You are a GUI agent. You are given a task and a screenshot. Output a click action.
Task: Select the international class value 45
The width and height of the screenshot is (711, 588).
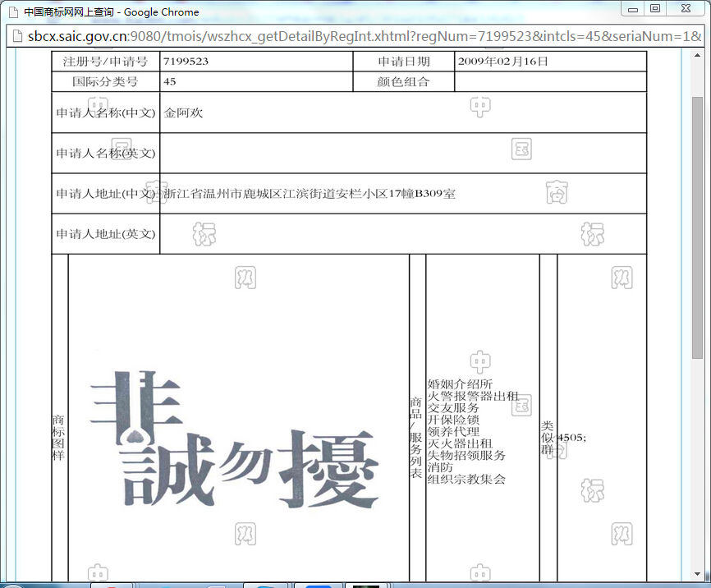[x=170, y=81]
